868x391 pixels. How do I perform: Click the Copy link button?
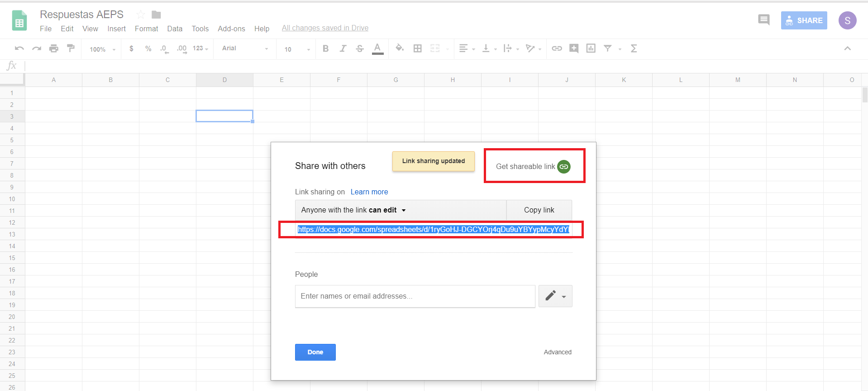coord(539,210)
